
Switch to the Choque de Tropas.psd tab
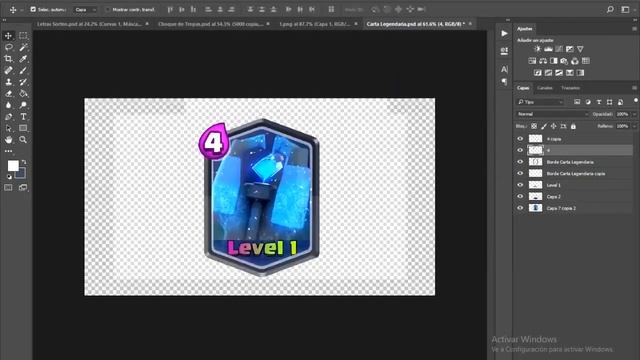tap(210, 24)
